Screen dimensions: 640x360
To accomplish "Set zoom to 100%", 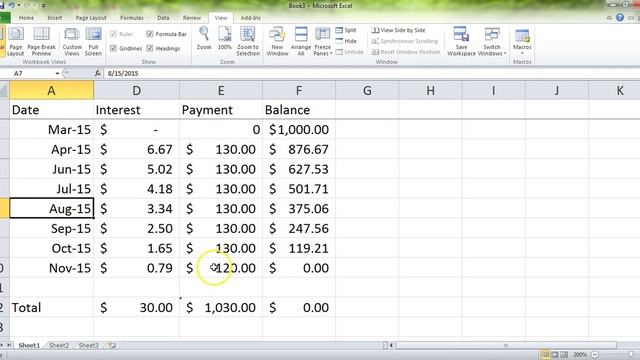I will point(224,38).
